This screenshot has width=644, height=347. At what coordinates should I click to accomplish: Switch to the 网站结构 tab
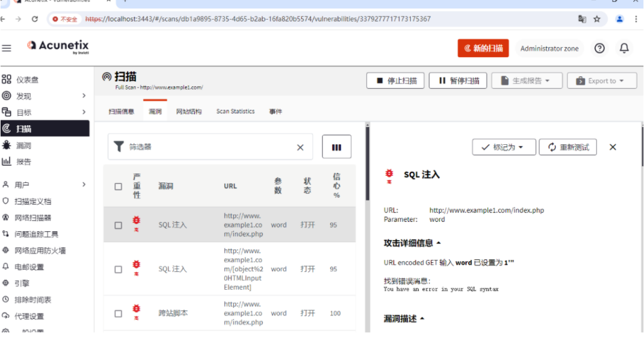coord(189,111)
